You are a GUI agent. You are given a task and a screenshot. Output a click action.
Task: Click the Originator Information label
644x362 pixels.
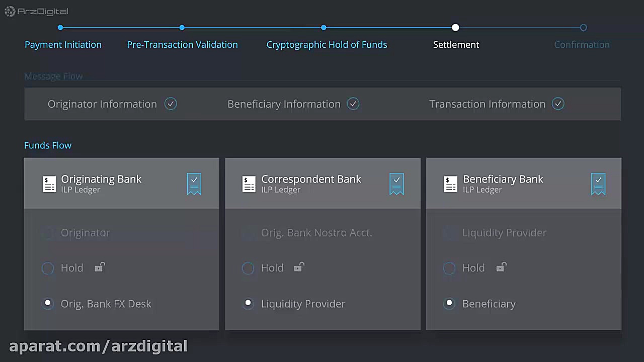[x=102, y=104]
